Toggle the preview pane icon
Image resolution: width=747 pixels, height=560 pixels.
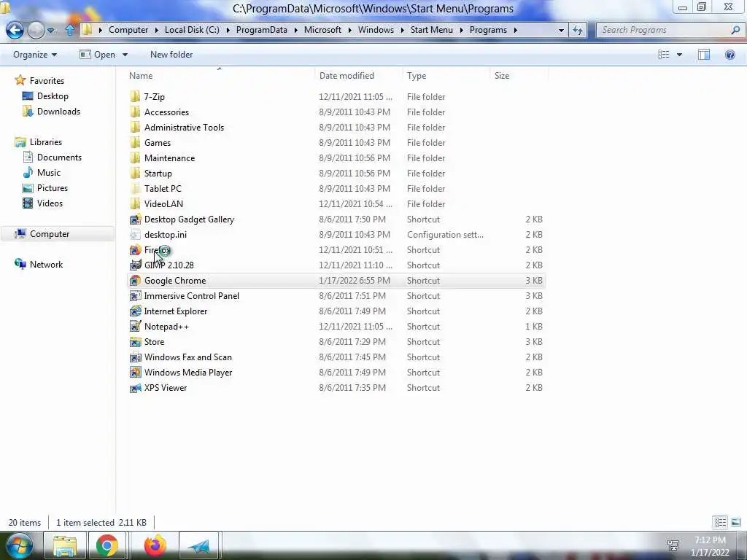(x=704, y=55)
